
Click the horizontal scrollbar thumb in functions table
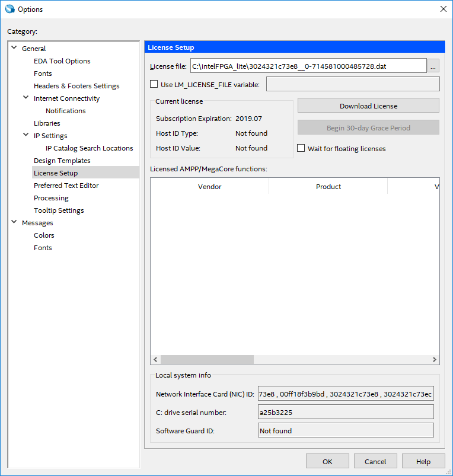pos(207,359)
